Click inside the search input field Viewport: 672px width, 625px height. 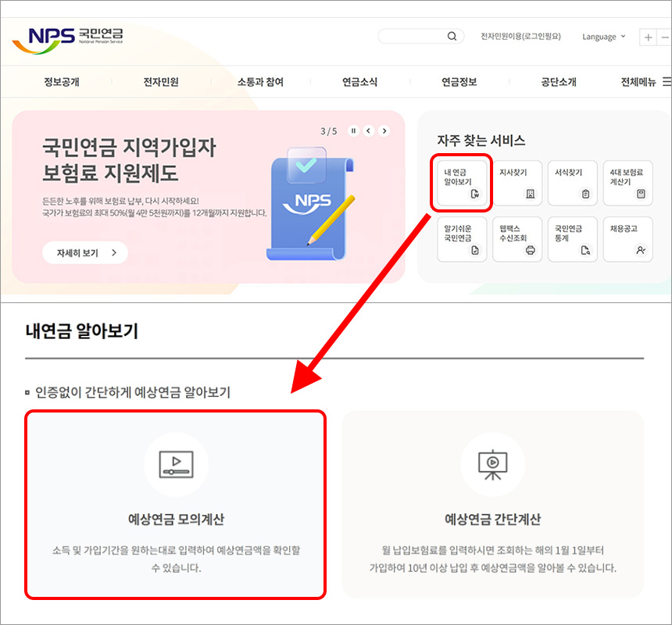pos(410,36)
